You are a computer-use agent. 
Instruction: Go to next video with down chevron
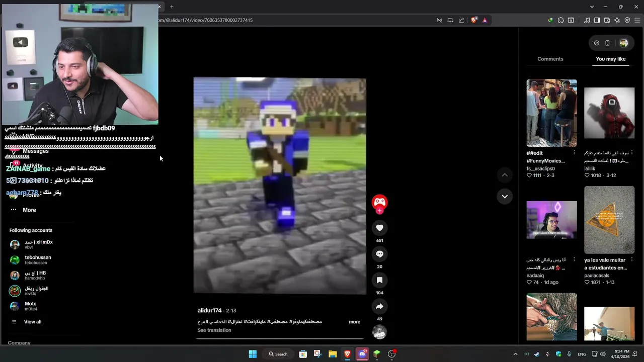[x=505, y=196]
